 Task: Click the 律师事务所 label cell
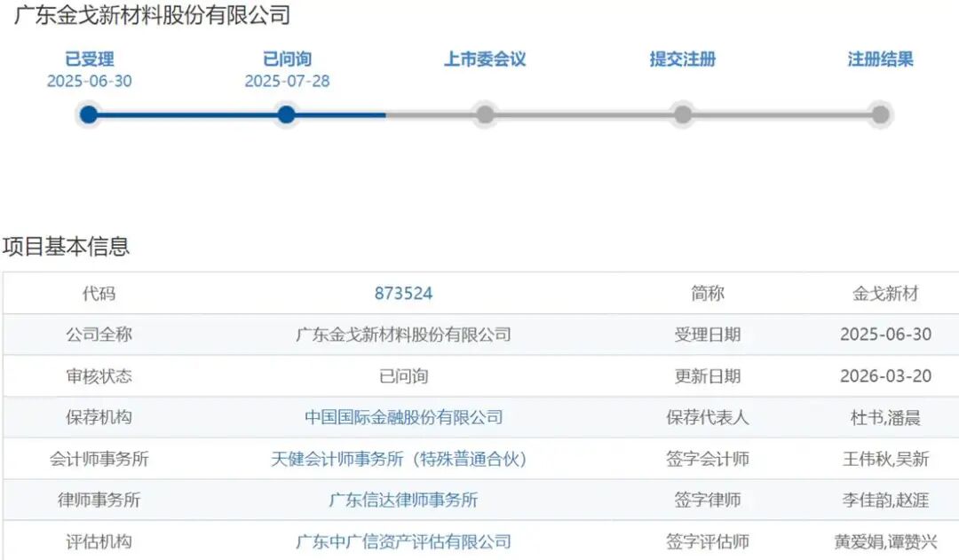[99, 500]
